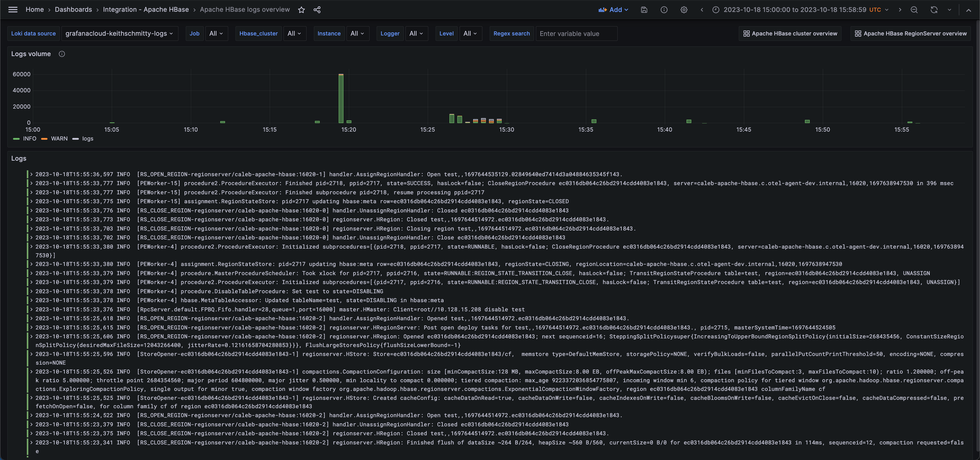Open dashboard settings
Viewport: 980px width, 460px height.
(x=684, y=10)
